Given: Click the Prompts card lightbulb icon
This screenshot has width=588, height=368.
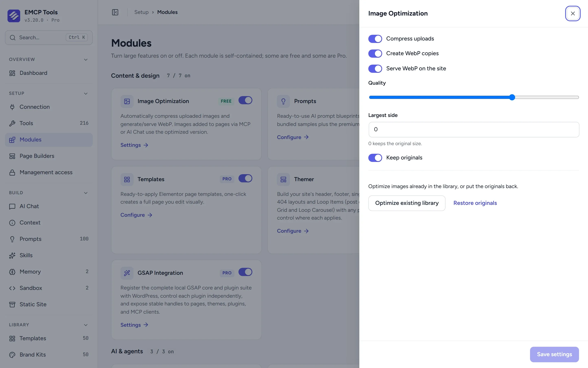Looking at the screenshot, I should (283, 101).
